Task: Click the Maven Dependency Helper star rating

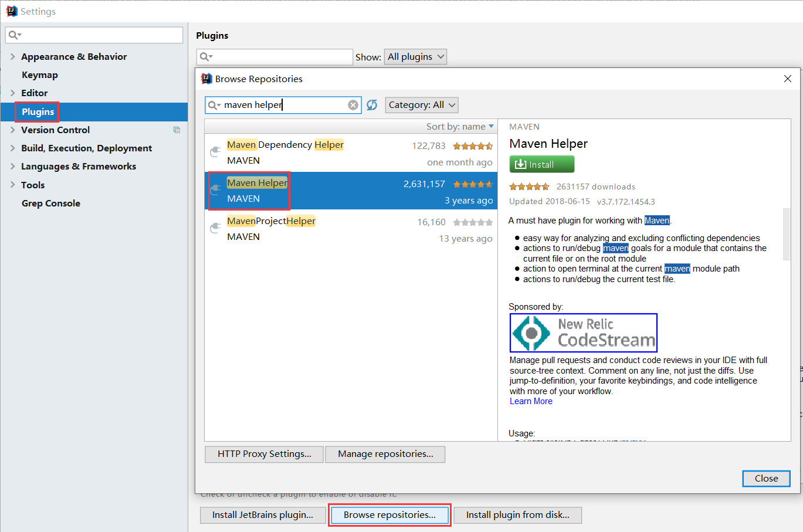Action: click(473, 146)
